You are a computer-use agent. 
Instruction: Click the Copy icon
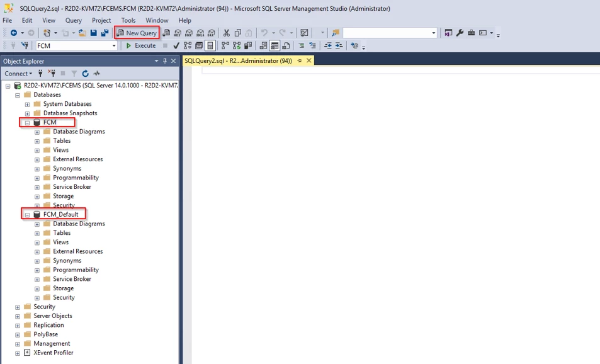tap(237, 33)
